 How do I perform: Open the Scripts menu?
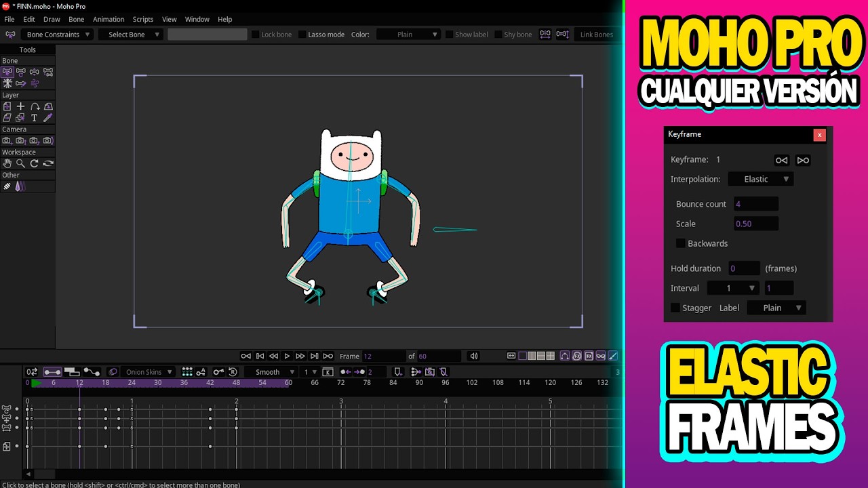point(143,19)
